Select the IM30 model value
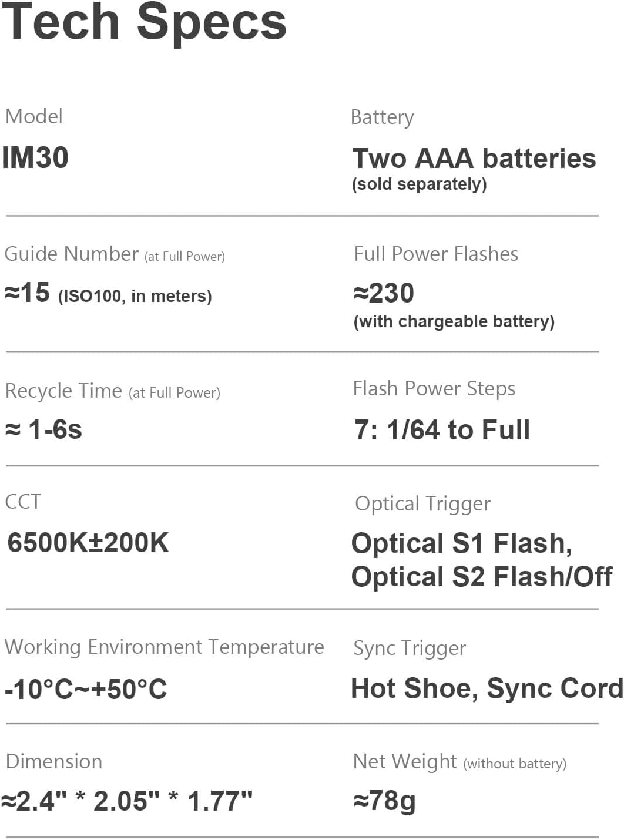The height and width of the screenshot is (840, 624). click(x=35, y=157)
